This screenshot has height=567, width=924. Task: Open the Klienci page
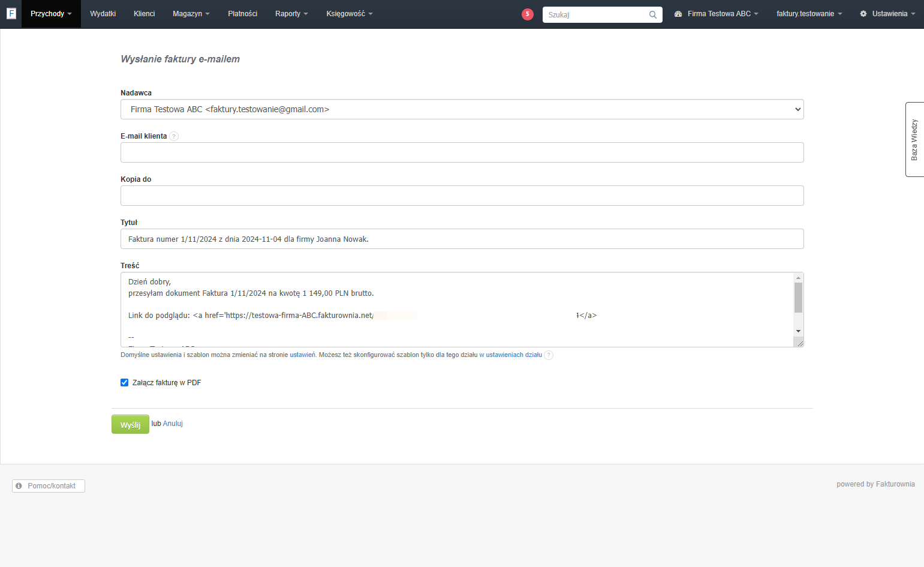(x=145, y=14)
